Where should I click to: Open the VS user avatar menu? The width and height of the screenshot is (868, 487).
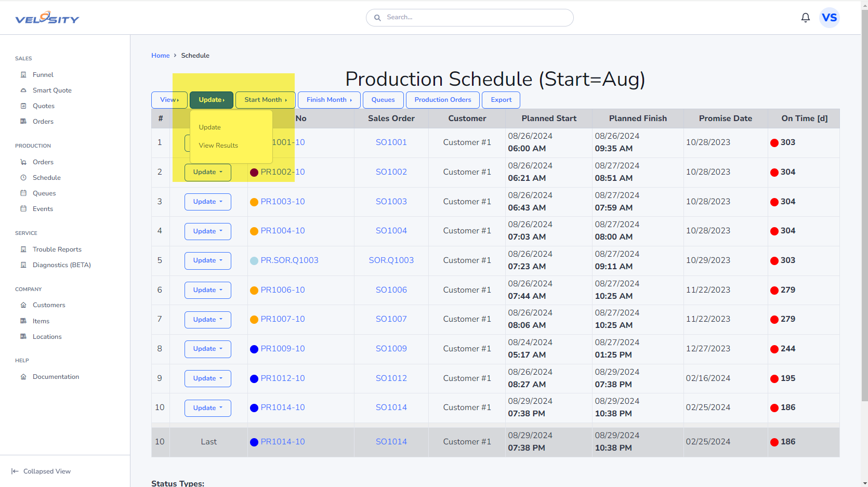(829, 18)
